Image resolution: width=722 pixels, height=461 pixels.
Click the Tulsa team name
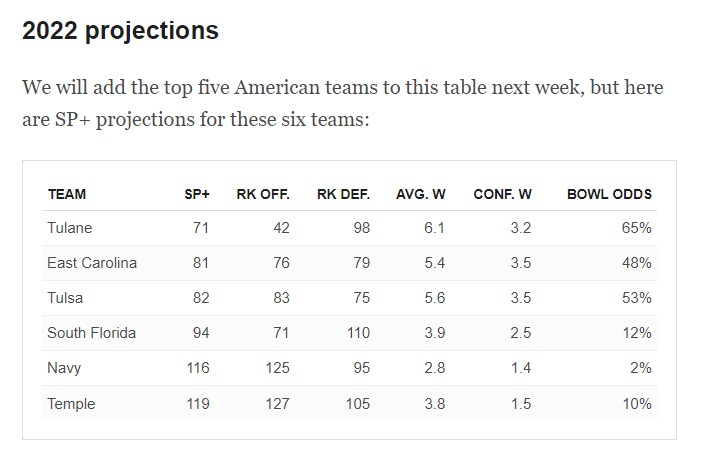click(x=65, y=298)
